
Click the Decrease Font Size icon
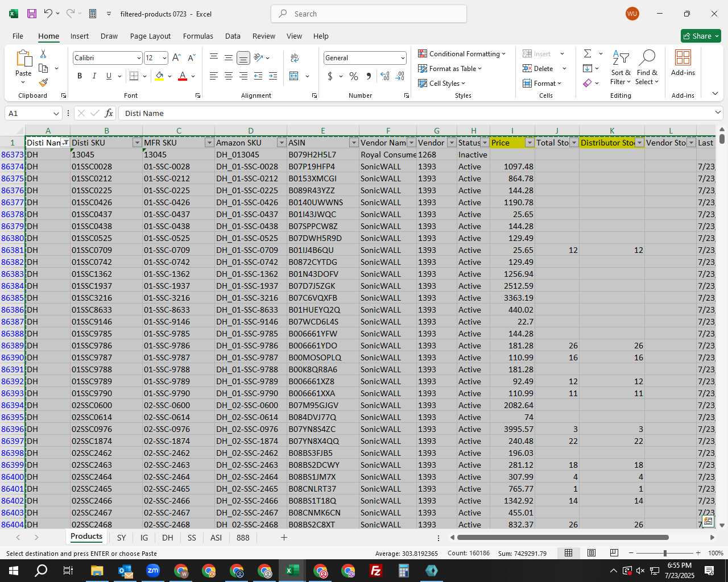click(191, 58)
